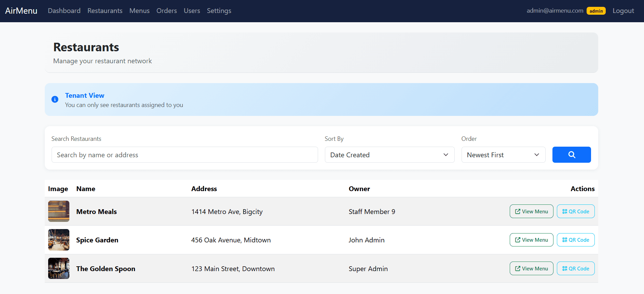Open QR Code for Spice Garden
This screenshot has width=644, height=294.
coord(575,240)
